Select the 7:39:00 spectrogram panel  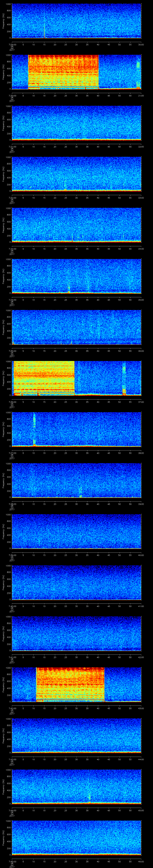pos(76,531)
